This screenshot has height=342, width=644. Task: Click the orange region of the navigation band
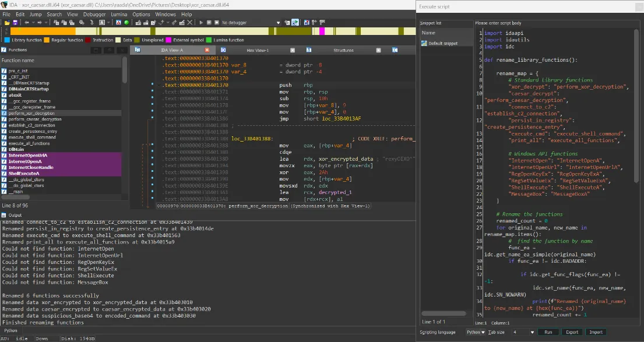pos(43,31)
